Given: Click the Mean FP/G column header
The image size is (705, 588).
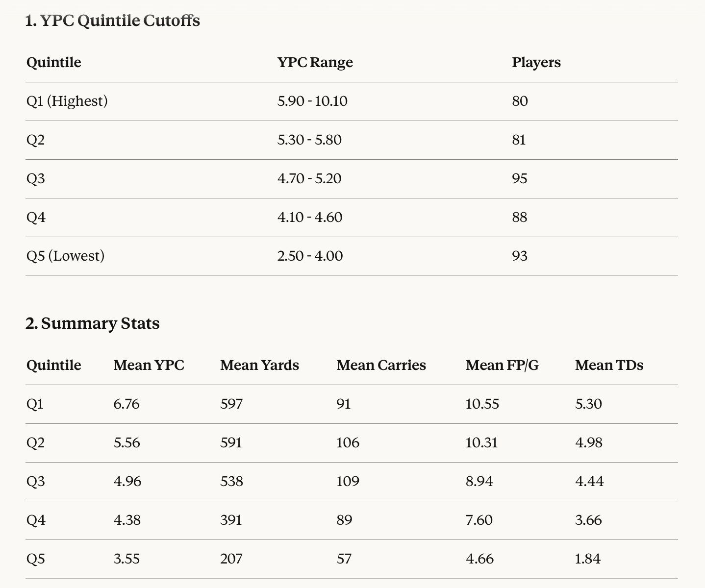Looking at the screenshot, I should (502, 366).
